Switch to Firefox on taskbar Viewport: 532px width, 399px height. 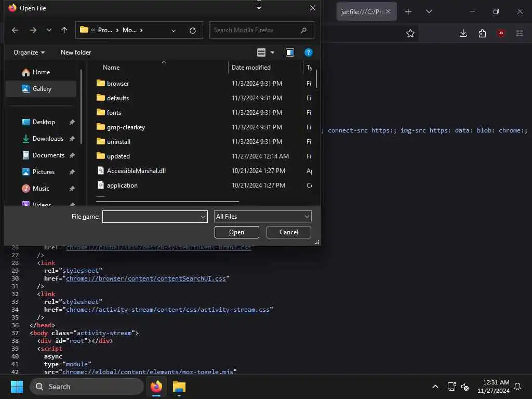pos(156,387)
